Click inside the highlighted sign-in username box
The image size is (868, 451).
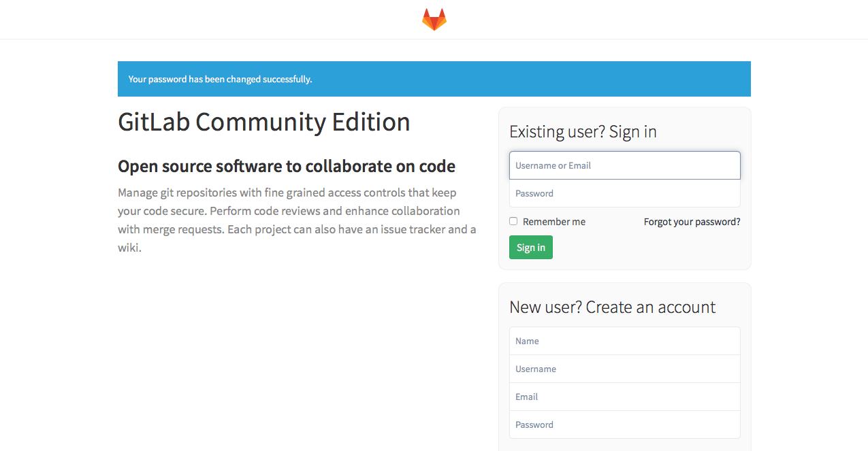[x=624, y=165]
